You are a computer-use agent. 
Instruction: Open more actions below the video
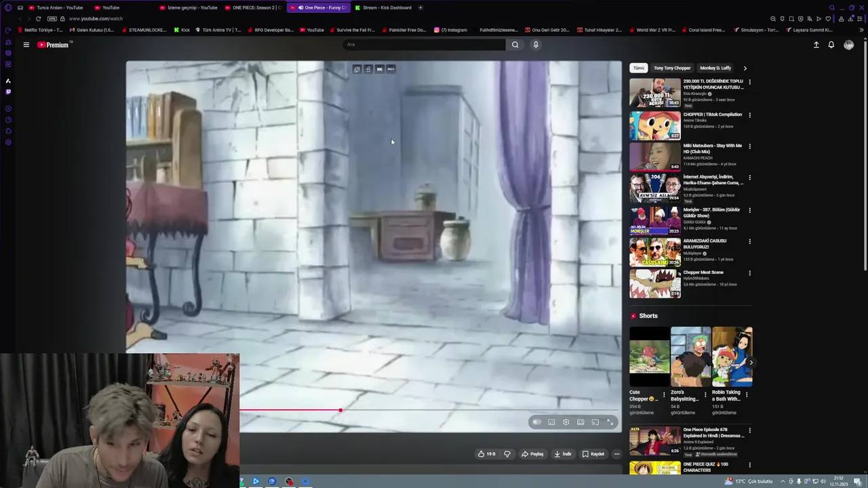tap(616, 454)
